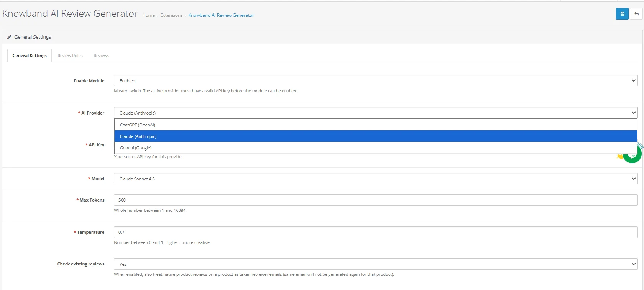644x290 pixels.
Task: Click the 'Temperature' field label
Action: [89, 232]
